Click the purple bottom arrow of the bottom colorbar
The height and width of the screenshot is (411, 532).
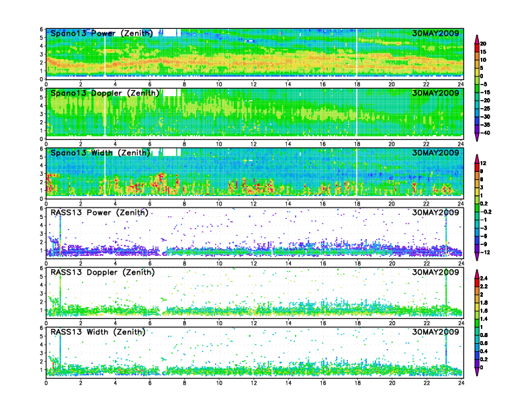click(477, 371)
